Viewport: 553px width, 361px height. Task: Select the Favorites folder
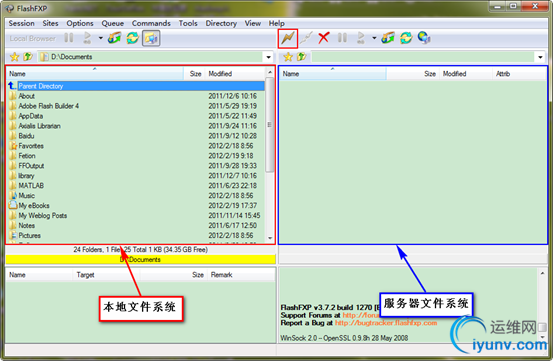(136, 146)
